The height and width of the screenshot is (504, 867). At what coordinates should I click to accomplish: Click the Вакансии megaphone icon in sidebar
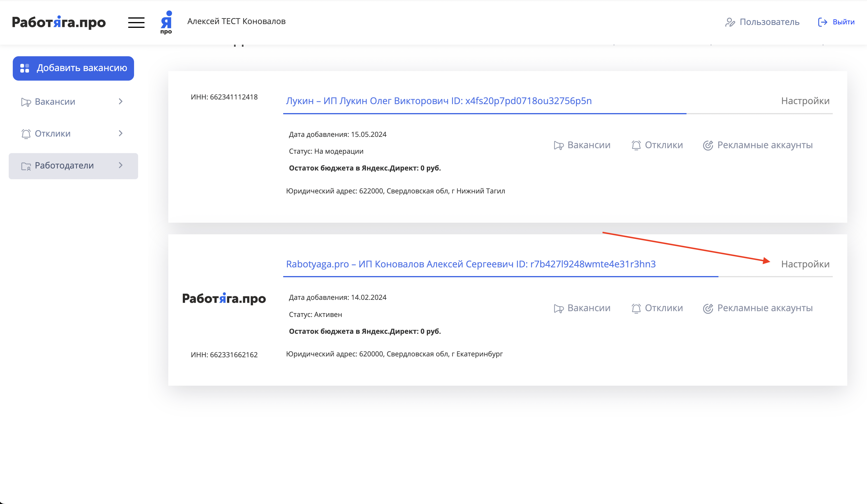26,102
